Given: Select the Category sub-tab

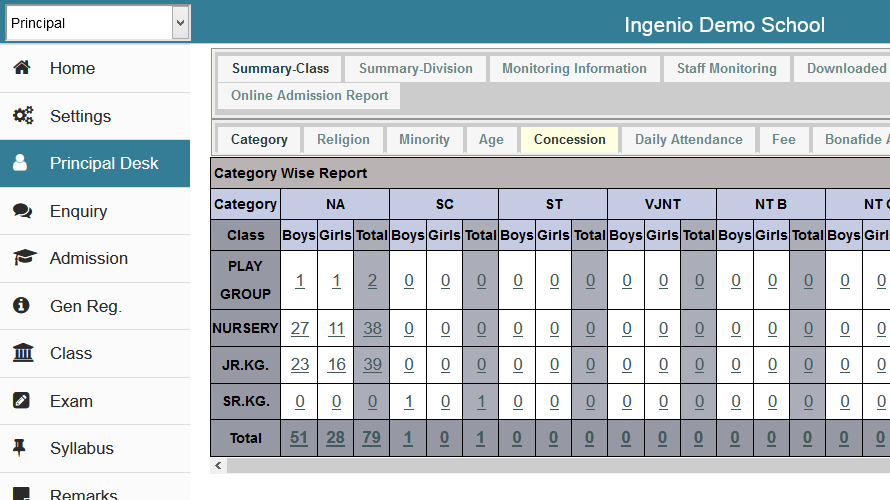Looking at the screenshot, I should [x=259, y=140].
